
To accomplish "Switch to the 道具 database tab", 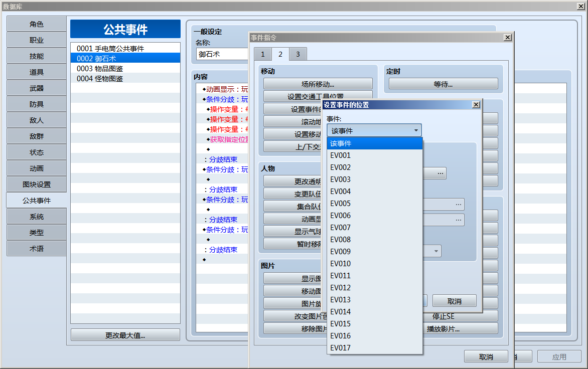I will [x=37, y=72].
